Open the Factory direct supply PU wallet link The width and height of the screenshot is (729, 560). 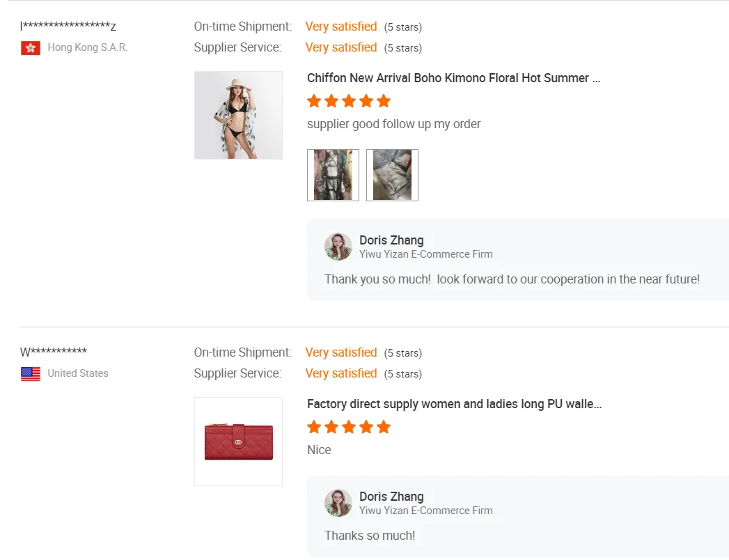coord(454,404)
